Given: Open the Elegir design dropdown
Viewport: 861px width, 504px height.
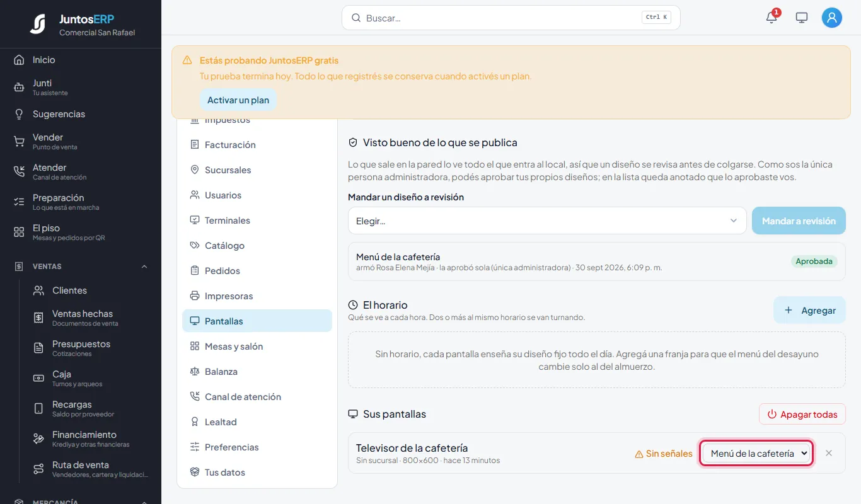Looking at the screenshot, I should click(x=547, y=220).
